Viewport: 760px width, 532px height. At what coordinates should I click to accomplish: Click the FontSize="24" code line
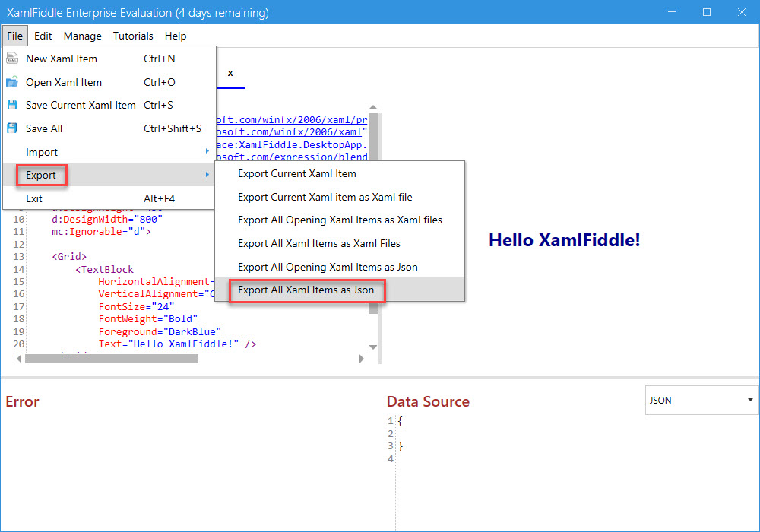(x=136, y=307)
